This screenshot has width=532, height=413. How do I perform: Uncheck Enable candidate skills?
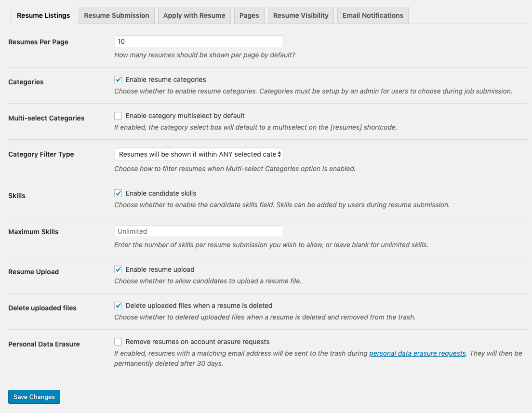click(118, 193)
